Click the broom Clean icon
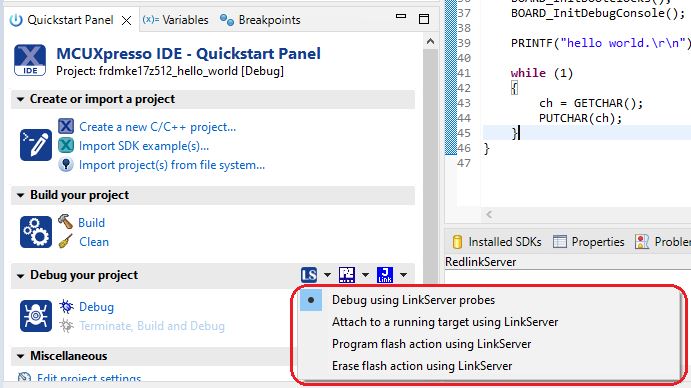Screen dimensions: 691x388 (x=66, y=242)
